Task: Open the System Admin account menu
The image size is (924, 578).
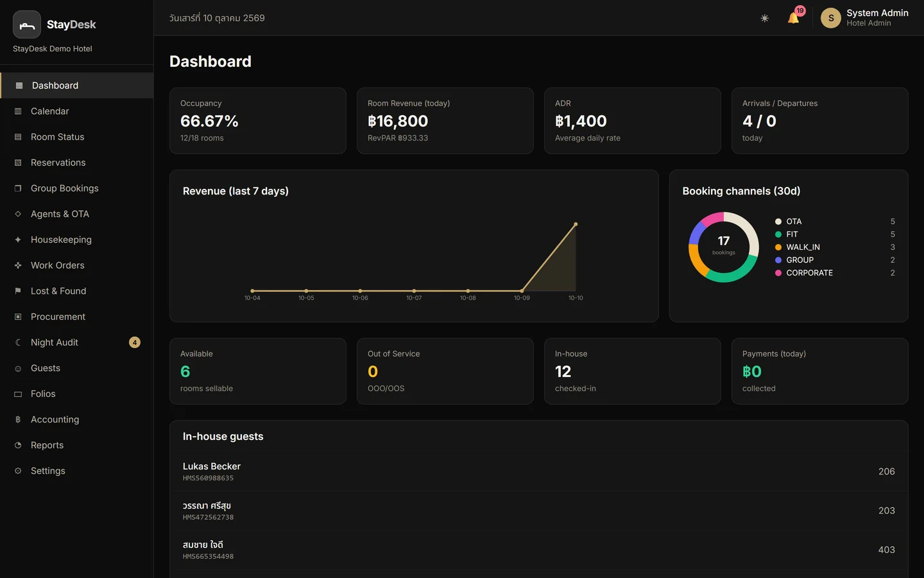Action: tap(864, 18)
